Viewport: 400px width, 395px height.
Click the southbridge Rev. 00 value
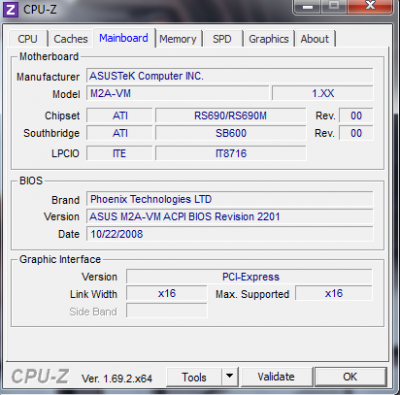coord(356,133)
